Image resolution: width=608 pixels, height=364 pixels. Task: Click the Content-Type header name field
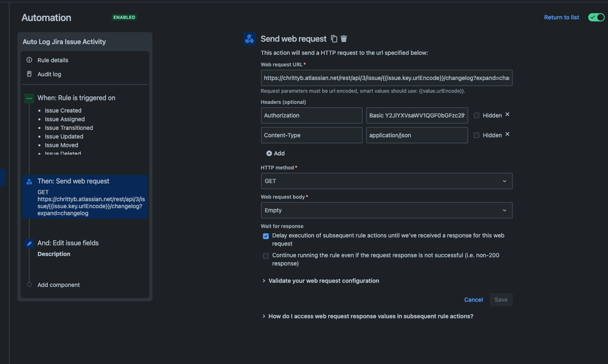[312, 135]
